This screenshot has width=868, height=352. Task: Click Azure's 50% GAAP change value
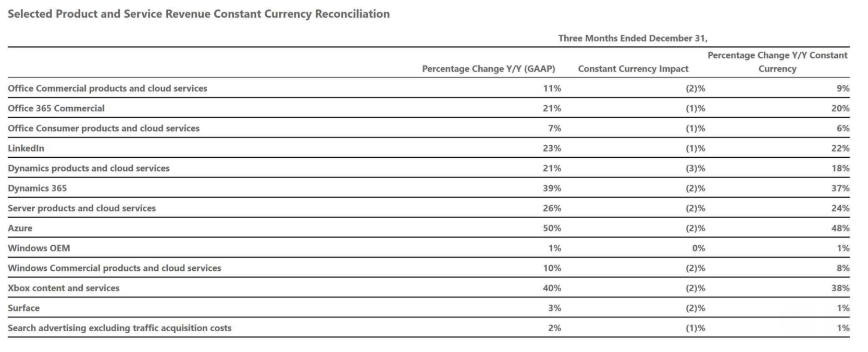[552, 228]
